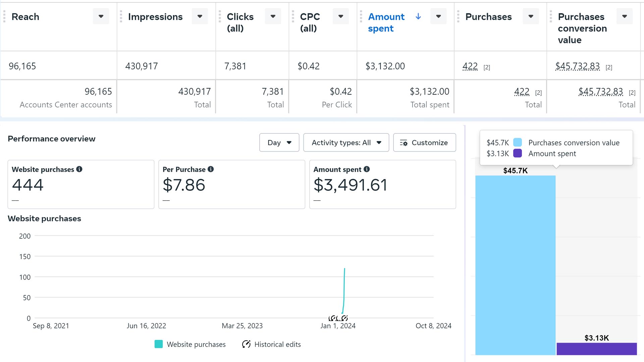This screenshot has width=644, height=362.
Task: Open the CPC (all) column dropdown arrow
Action: 341,16
